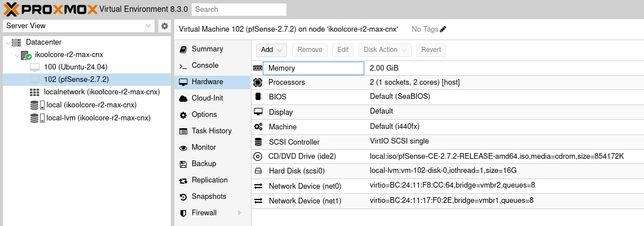644x226 pixels.
Task: Click the Snapshots history icon
Action: point(184,197)
